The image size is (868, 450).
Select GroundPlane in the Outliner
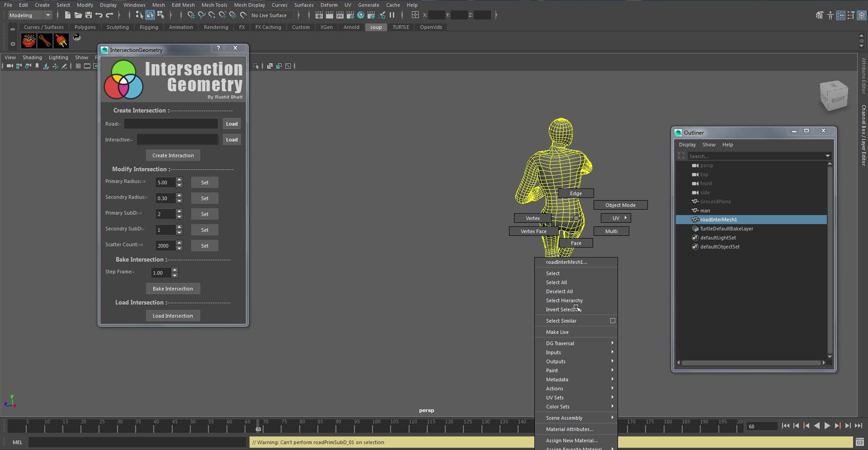[716, 202]
